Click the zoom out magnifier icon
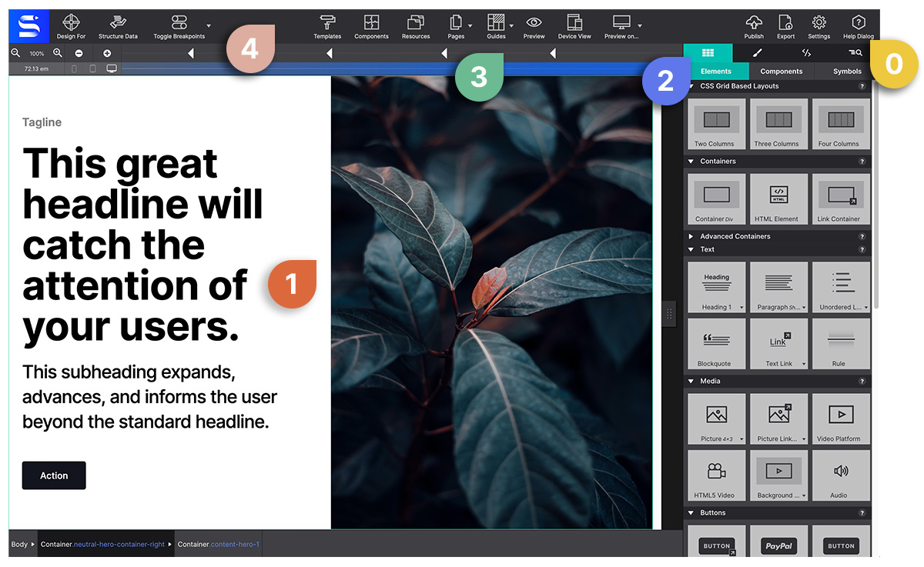This screenshot has width=924, height=567. (x=15, y=53)
